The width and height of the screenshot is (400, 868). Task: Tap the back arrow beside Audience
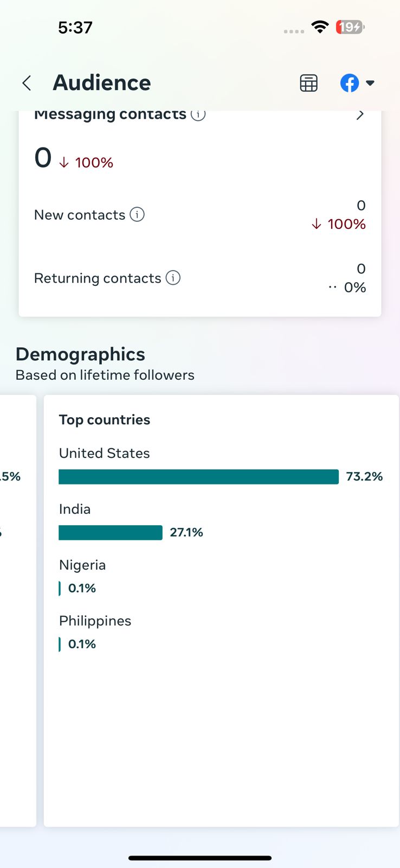coord(27,83)
